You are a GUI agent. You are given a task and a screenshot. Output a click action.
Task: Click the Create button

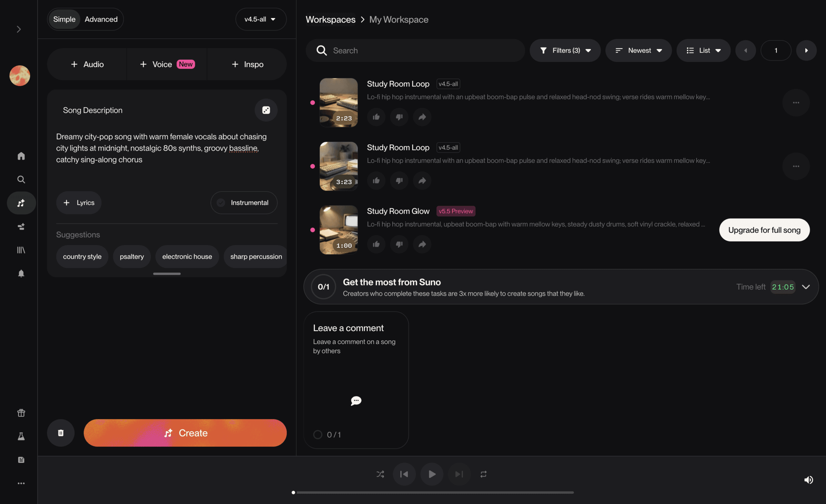[x=185, y=433]
